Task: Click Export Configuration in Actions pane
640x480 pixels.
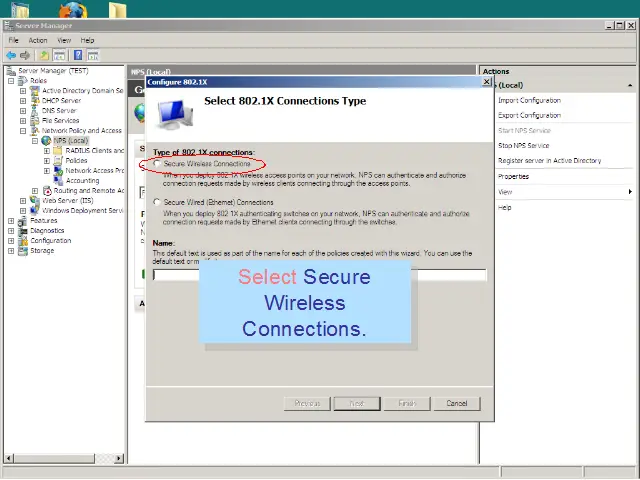Action: 529,115
